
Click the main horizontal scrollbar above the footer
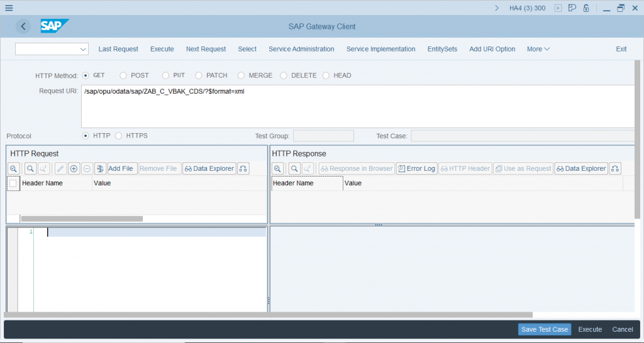click(x=268, y=315)
